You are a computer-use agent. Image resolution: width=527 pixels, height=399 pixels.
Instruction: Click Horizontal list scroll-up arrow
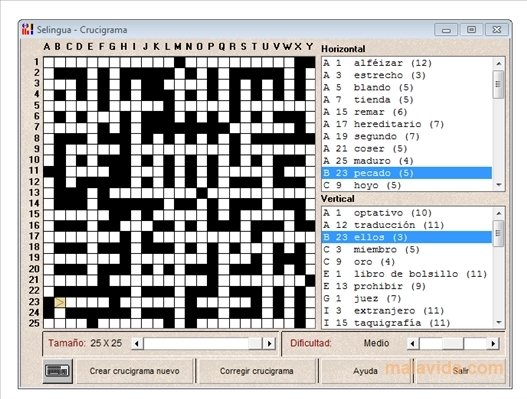tap(498, 63)
